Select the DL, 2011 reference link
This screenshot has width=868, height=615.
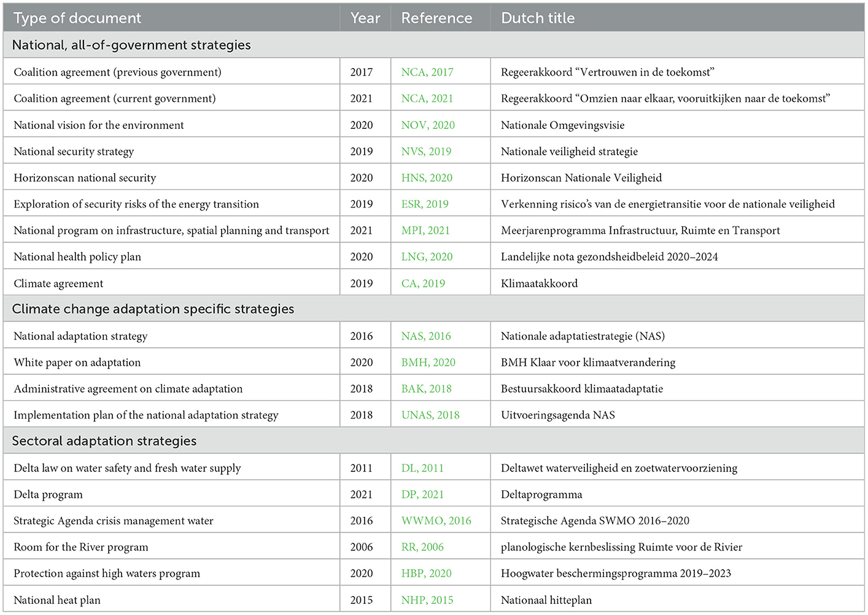point(422,468)
